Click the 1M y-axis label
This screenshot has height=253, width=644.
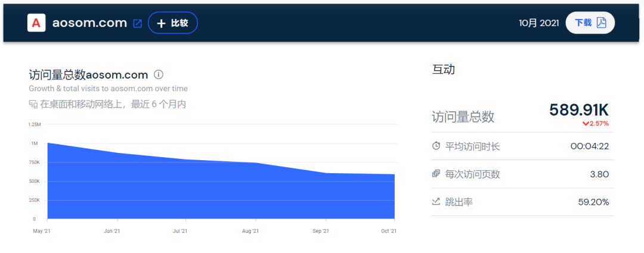point(35,143)
